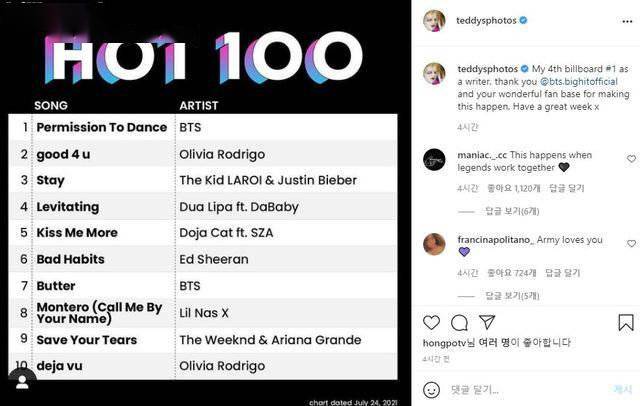Open the emoji picker smiley icon
Image resolution: width=640 pixels, height=406 pixels.
[431, 390]
